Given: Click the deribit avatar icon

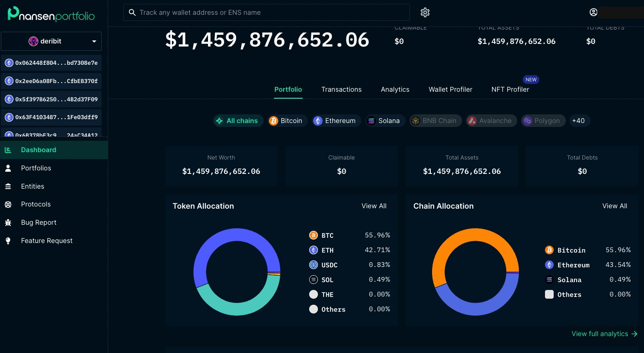Looking at the screenshot, I should [x=33, y=41].
